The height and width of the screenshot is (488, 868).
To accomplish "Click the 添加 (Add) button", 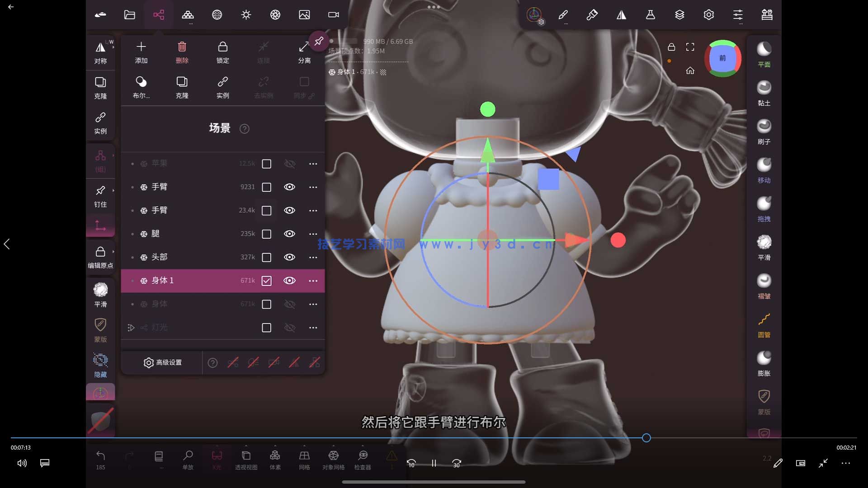I will (x=141, y=47).
